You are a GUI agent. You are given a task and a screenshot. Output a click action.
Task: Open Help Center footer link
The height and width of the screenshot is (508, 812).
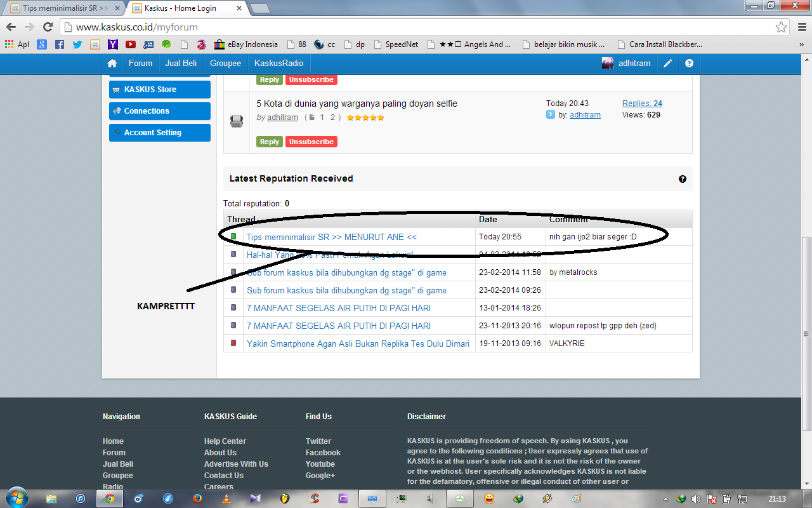pos(225,441)
